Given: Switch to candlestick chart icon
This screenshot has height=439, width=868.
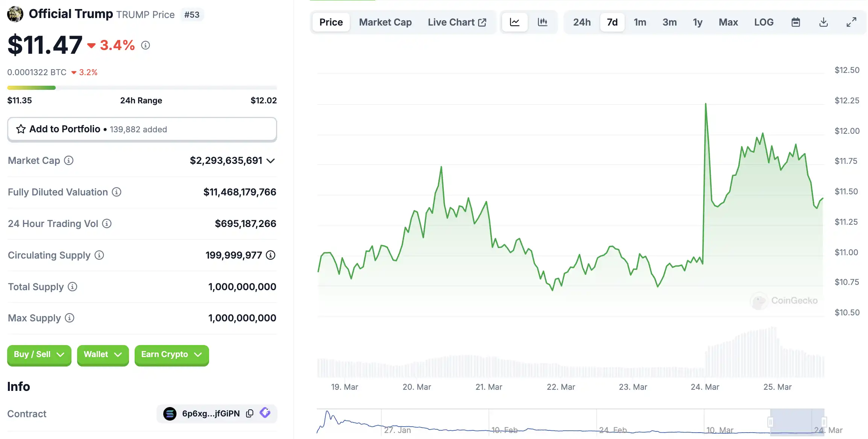Looking at the screenshot, I should click(x=542, y=22).
